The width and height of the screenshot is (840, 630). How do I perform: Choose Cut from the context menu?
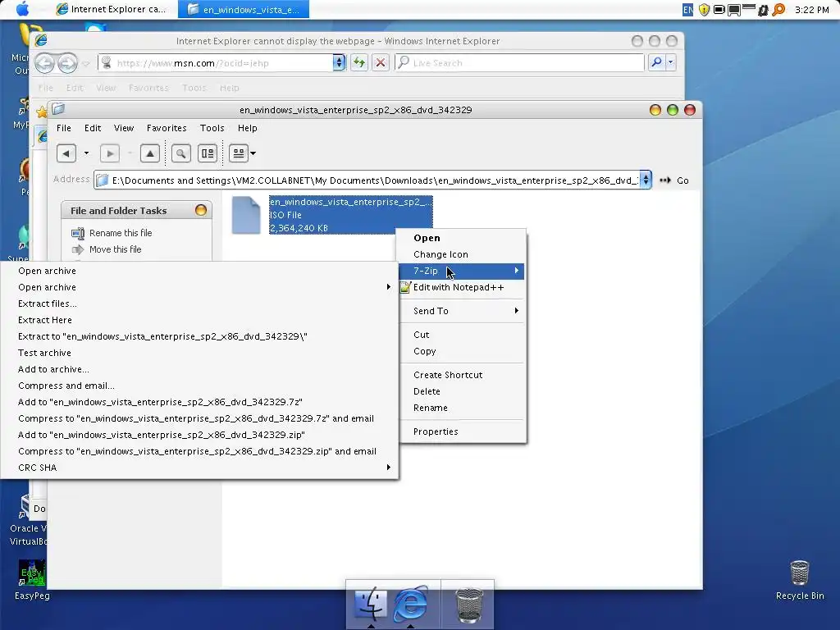tap(462, 335)
